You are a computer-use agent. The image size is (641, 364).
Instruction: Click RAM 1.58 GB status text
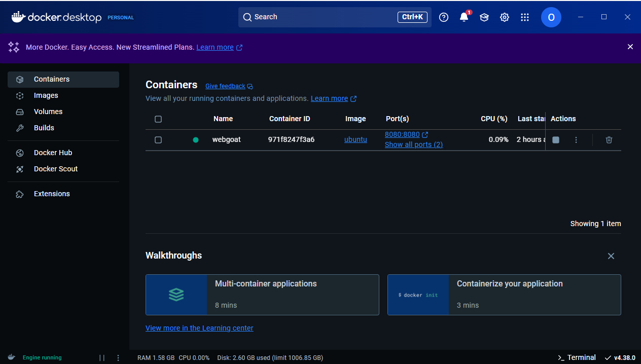click(156, 358)
